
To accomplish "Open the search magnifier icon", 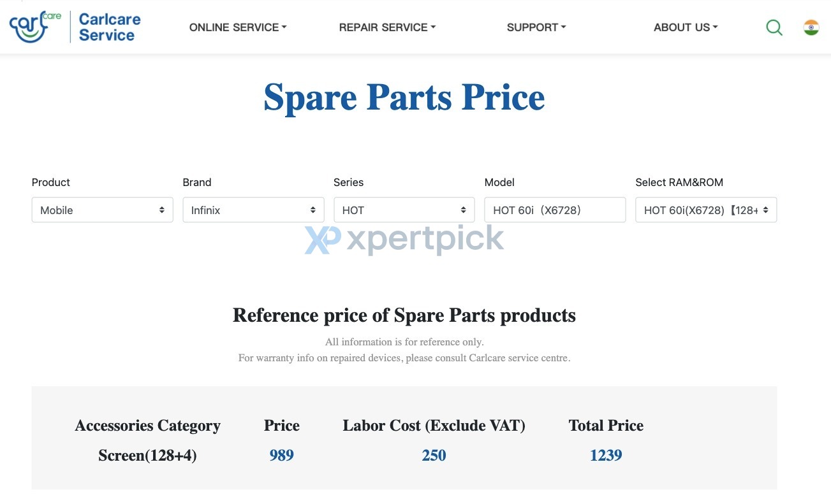I will (774, 27).
